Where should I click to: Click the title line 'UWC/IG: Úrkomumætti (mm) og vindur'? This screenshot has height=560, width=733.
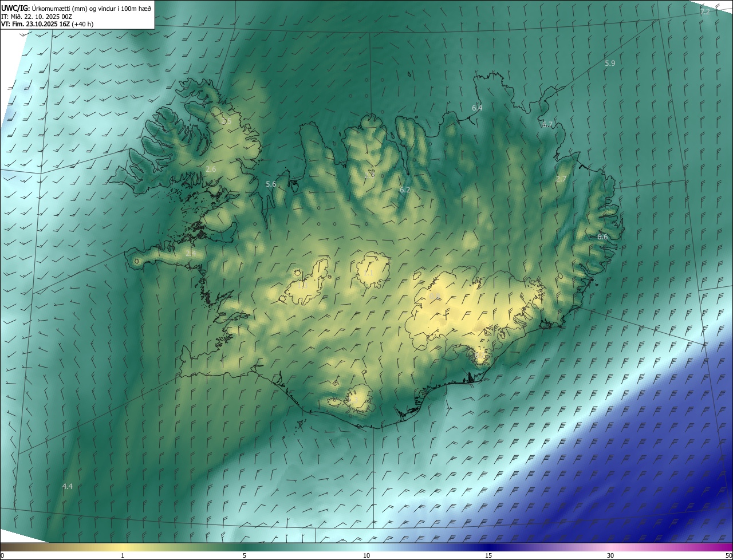coord(76,8)
